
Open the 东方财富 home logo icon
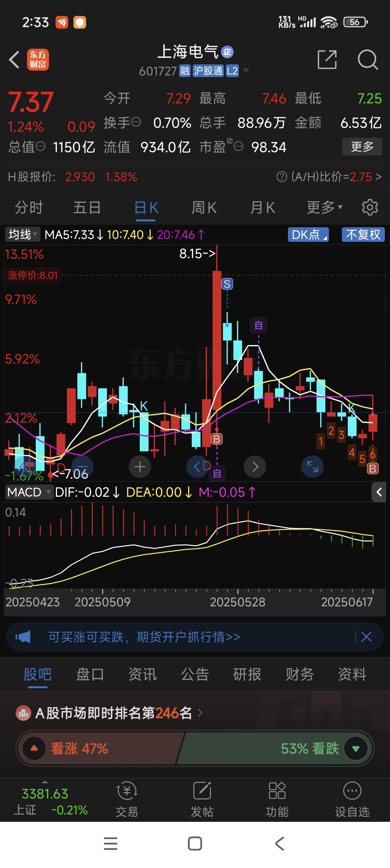(38, 59)
